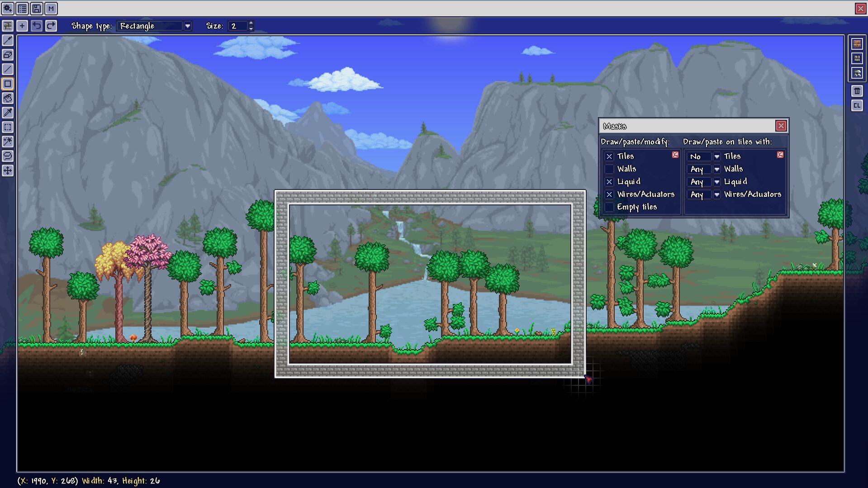This screenshot has width=868, height=488.
Task: Click the Size input field
Action: [x=238, y=26]
